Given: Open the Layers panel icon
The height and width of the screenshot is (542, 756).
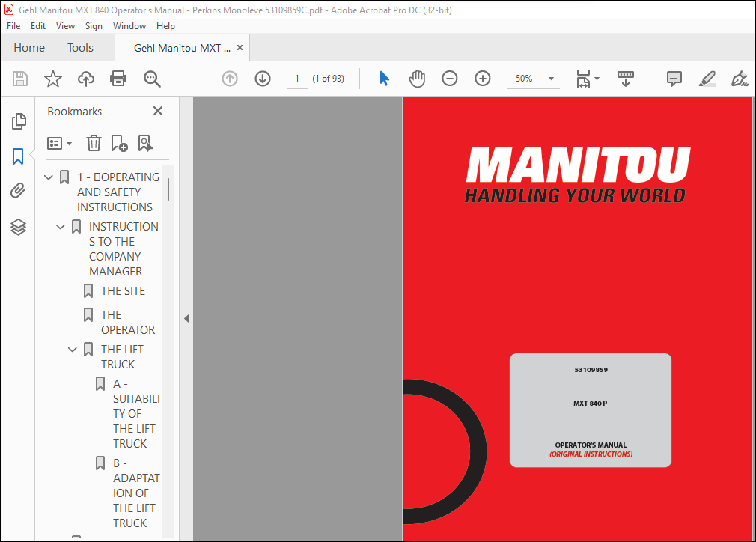Looking at the screenshot, I should coord(18,227).
